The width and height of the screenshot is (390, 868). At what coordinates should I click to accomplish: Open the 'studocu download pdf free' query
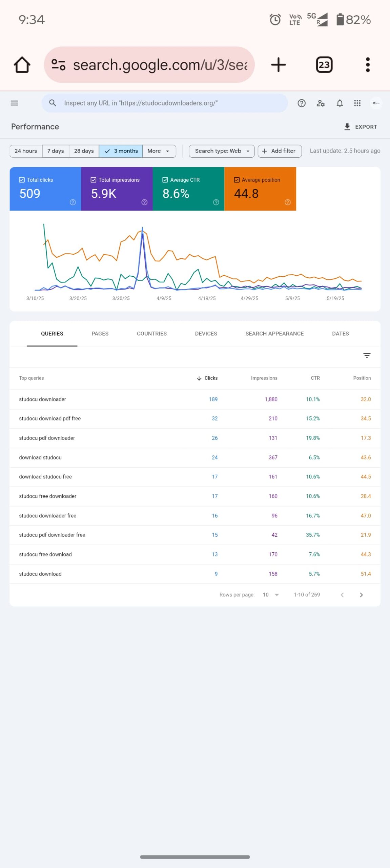tap(195, 419)
